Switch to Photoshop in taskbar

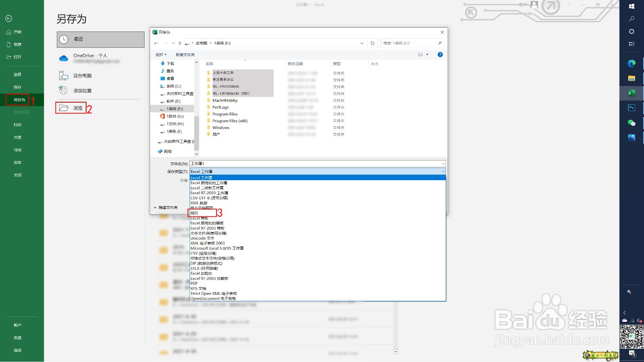coord(632,108)
